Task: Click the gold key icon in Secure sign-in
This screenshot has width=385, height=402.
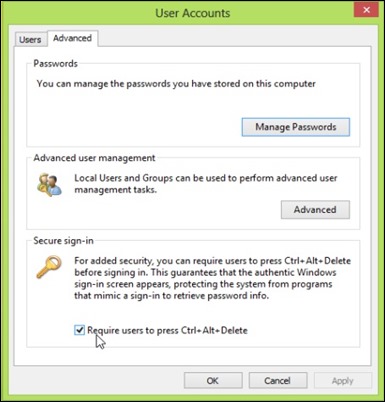Action: 49,267
